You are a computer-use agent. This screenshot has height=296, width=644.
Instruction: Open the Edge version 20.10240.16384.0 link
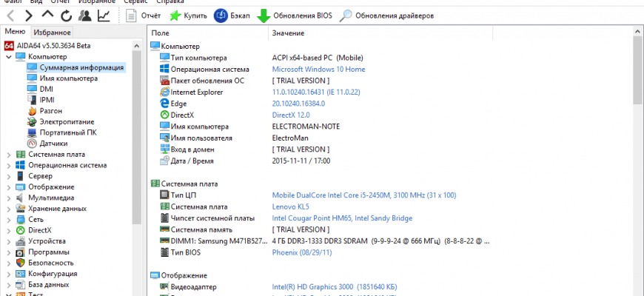(x=298, y=104)
